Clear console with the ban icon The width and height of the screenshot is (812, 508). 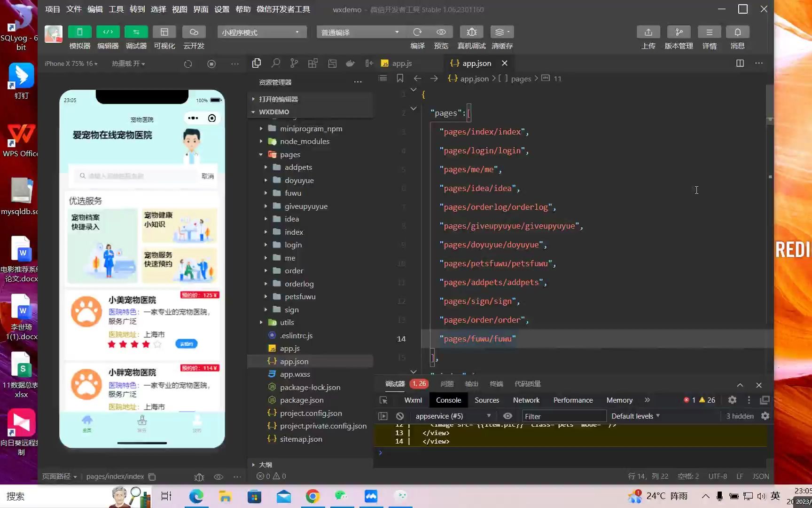[400, 416]
